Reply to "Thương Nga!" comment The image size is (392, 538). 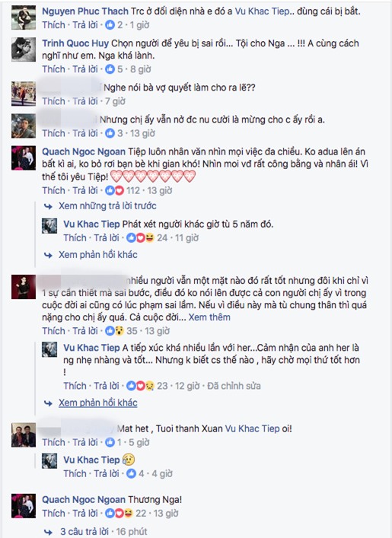click(x=85, y=514)
